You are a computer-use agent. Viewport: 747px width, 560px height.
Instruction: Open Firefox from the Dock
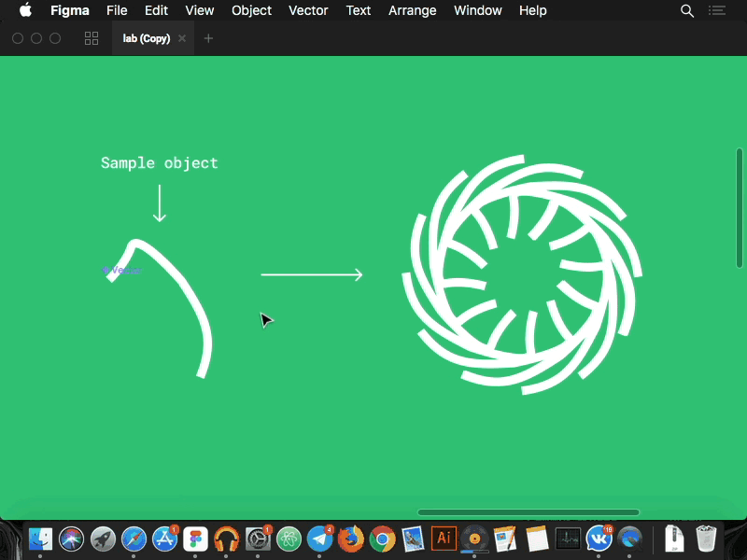click(x=351, y=539)
